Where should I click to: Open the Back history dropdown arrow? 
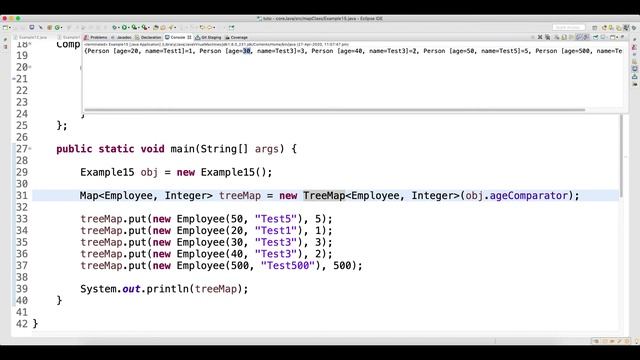(206, 27)
